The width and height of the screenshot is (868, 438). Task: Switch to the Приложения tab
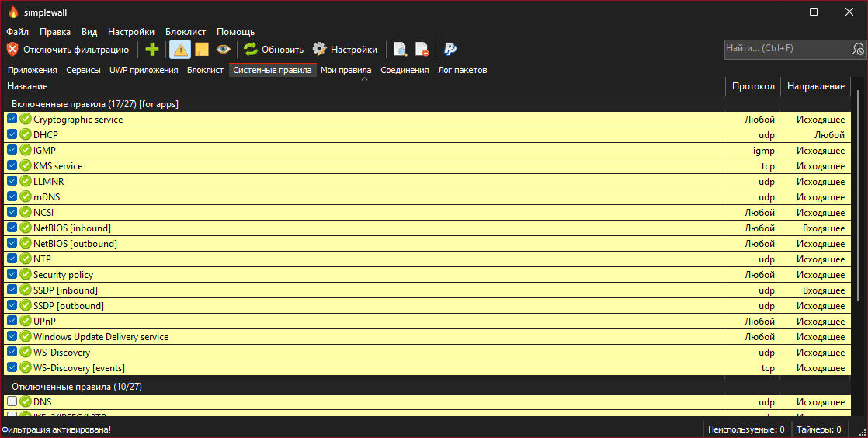click(33, 70)
